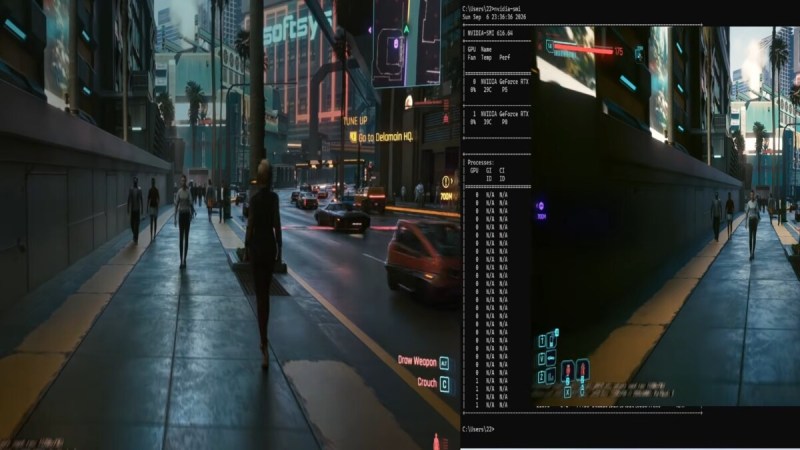Click the purple '700M' distance label
The height and width of the screenshot is (450, 800).
541,217
